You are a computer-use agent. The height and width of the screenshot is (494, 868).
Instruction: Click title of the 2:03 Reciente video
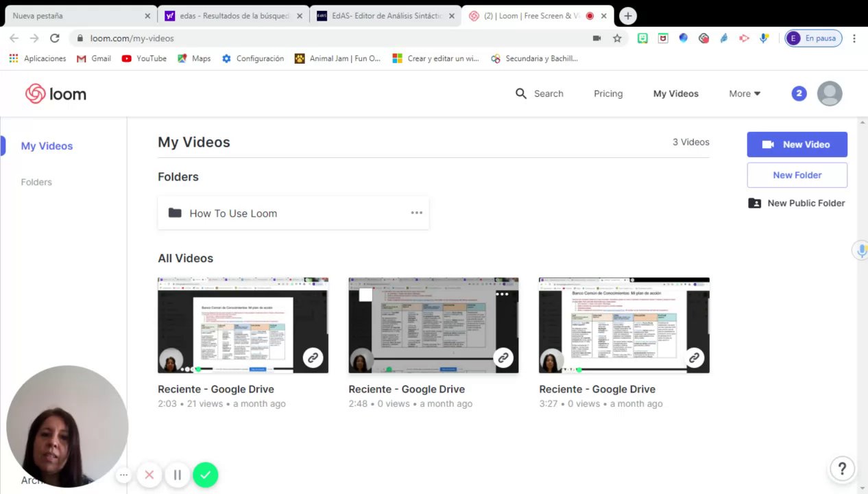coord(216,389)
